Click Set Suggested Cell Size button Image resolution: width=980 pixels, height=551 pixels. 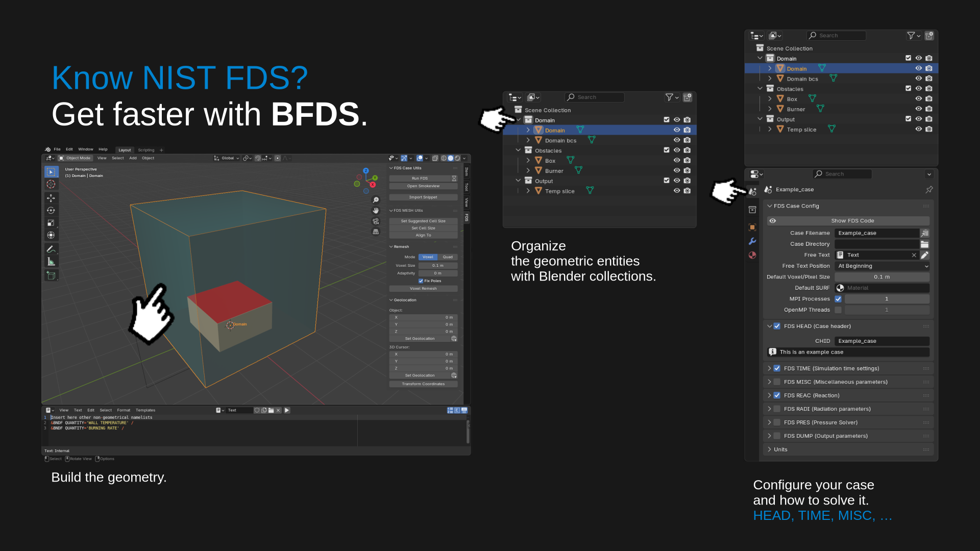[423, 221]
